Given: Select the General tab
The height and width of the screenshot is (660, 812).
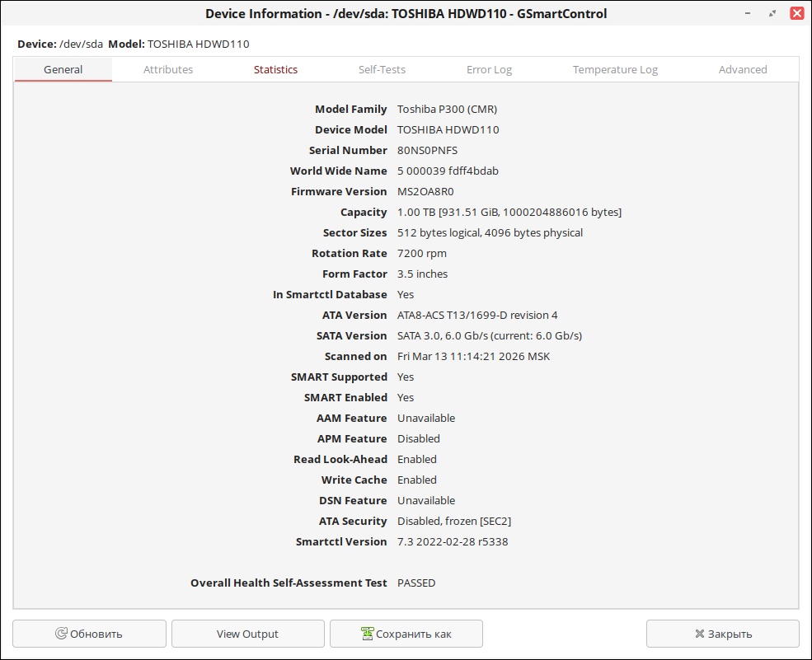Looking at the screenshot, I should click(x=63, y=70).
